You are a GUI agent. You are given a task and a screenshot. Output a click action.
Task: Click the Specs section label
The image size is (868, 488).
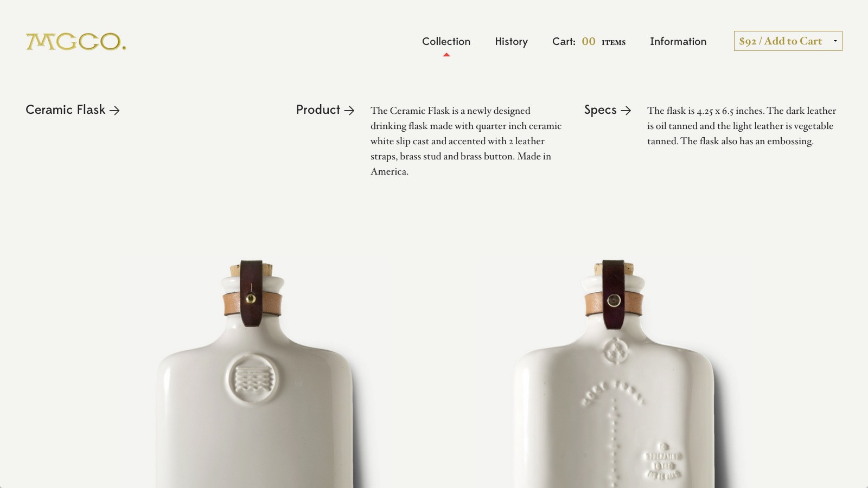coord(600,110)
